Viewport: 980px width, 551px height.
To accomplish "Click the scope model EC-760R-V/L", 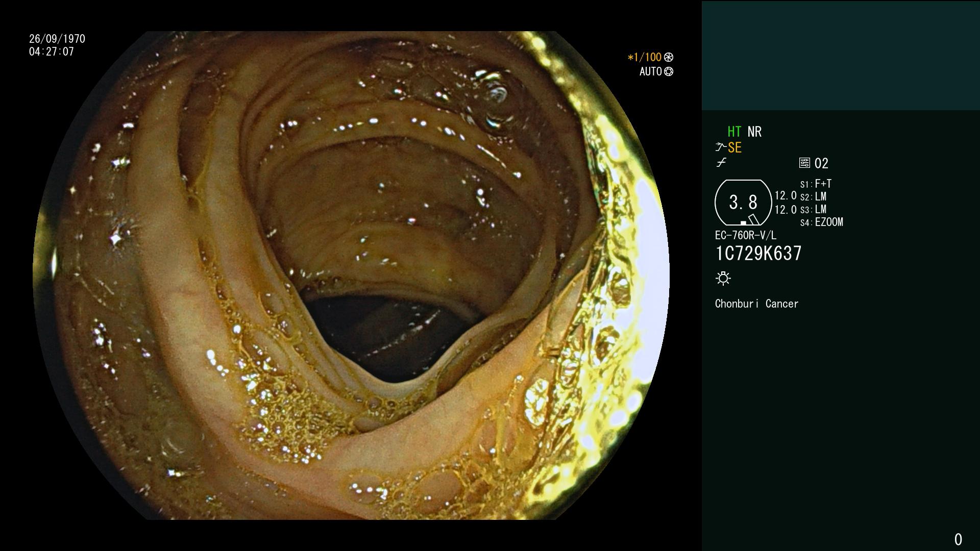I will [746, 235].
